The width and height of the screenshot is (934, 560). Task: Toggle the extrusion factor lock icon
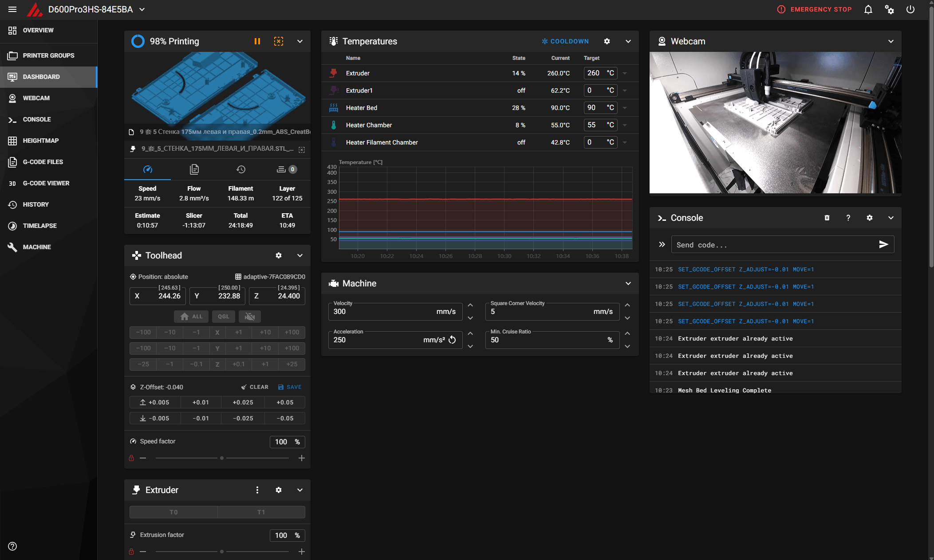click(131, 552)
